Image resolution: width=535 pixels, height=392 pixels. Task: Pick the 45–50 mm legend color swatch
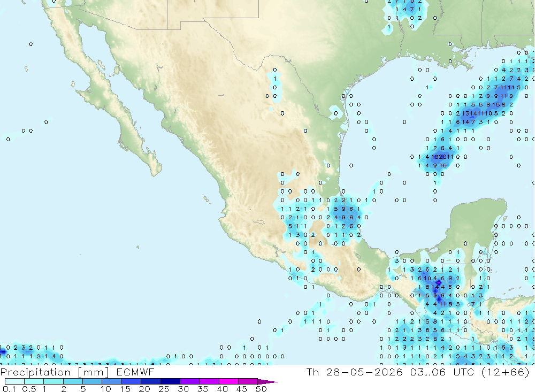coord(248,381)
